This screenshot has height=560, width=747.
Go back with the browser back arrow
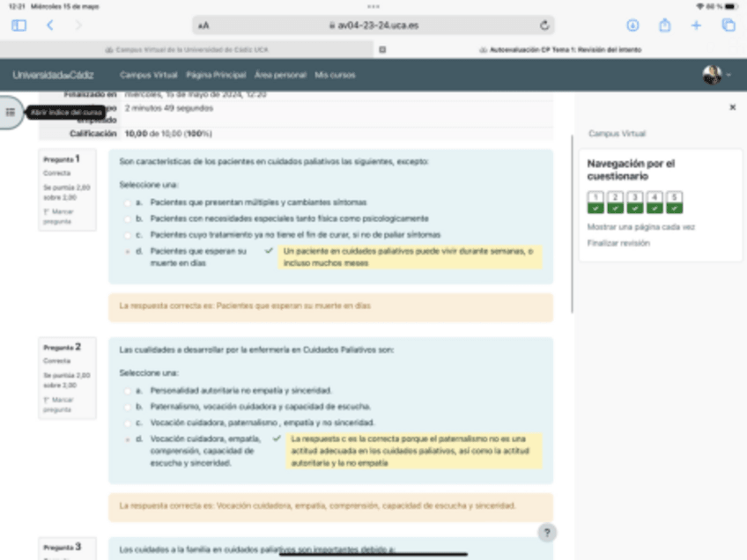[50, 26]
